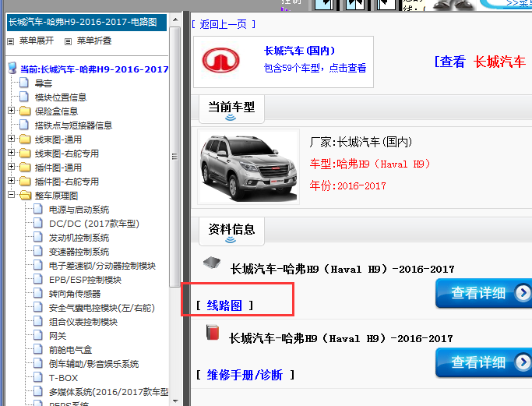The image size is (532, 406).
Task: Click the tree panel scroll-up arrow
Action: click(175, 19)
